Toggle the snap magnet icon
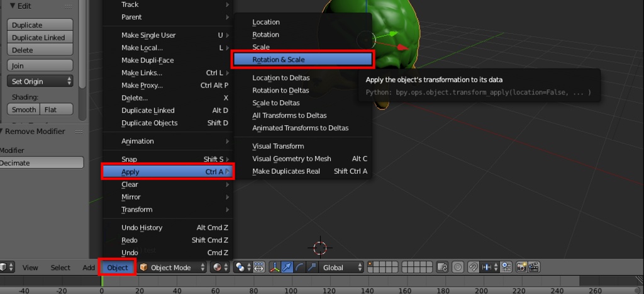The image size is (644, 294). click(473, 268)
